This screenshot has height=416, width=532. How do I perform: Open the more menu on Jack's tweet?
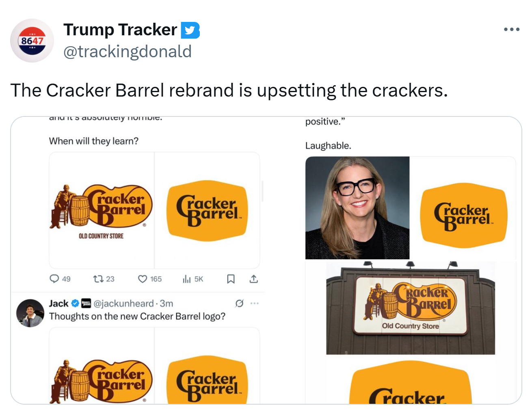click(255, 303)
